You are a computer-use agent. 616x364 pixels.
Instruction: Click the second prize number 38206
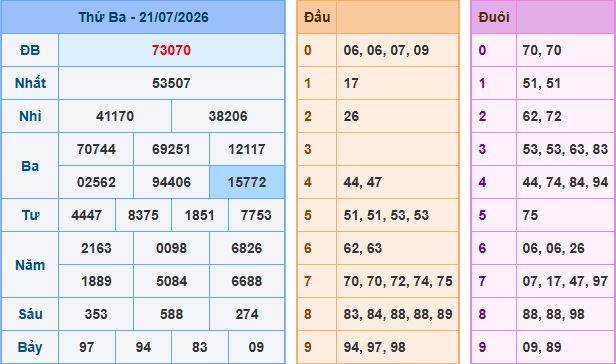click(x=228, y=116)
